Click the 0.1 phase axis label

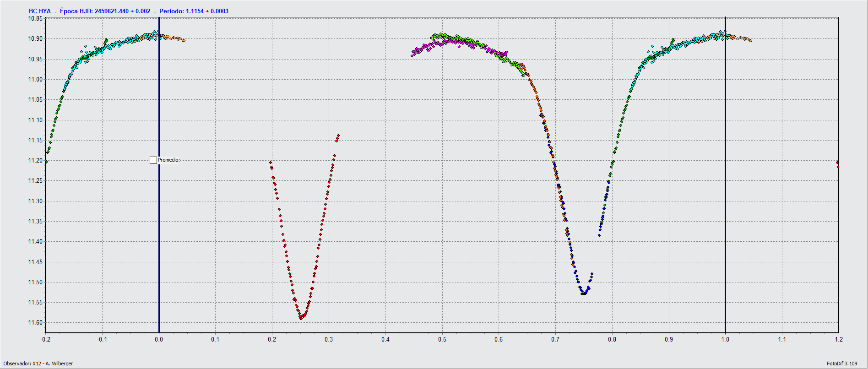tap(215, 339)
